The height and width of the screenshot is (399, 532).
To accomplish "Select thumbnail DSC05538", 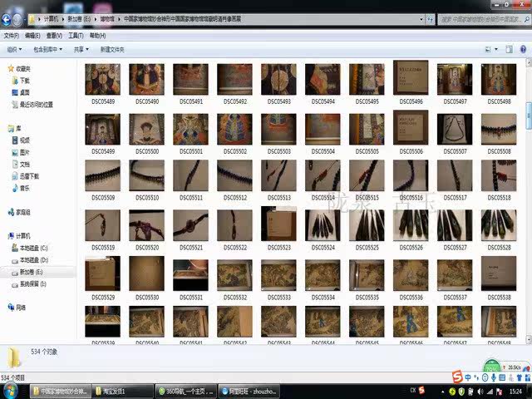I will 499,273.
